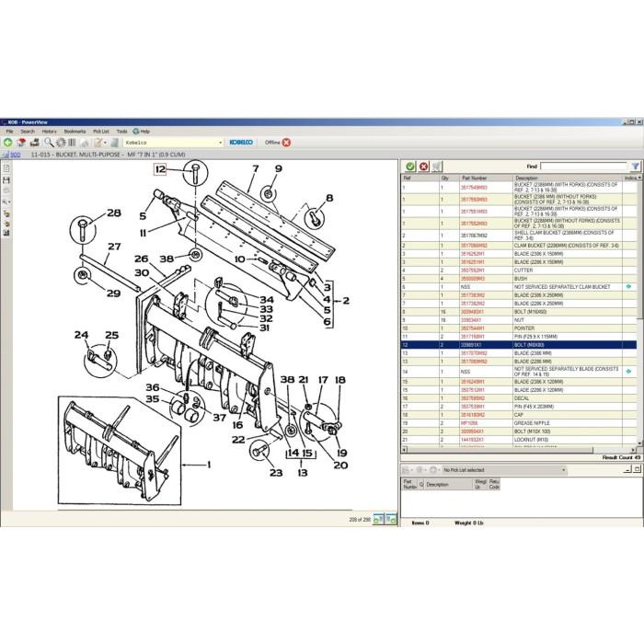Open the No Pick List selected dropdown
Image resolution: width=644 pixels, height=644 pixels.
click(504, 470)
